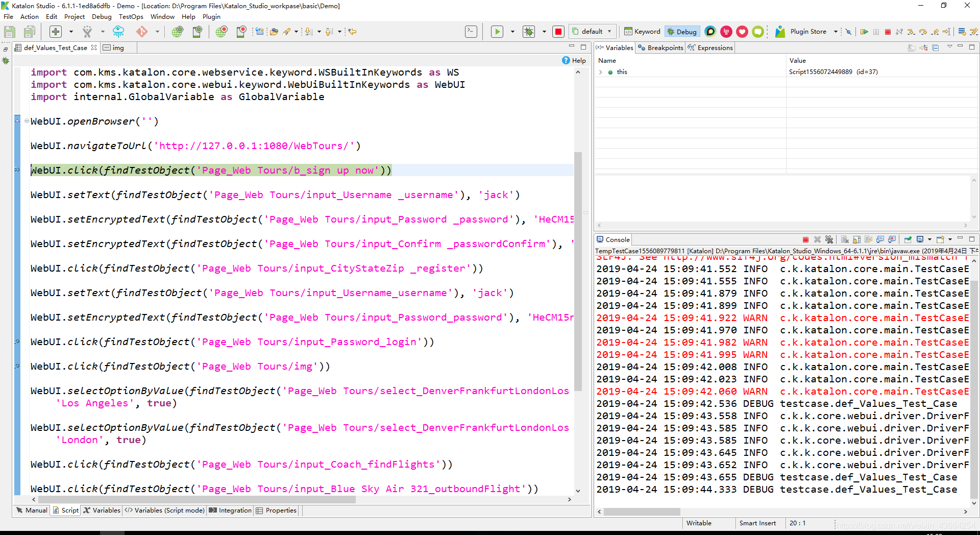
Task: Click the green Run play button
Action: click(497, 32)
